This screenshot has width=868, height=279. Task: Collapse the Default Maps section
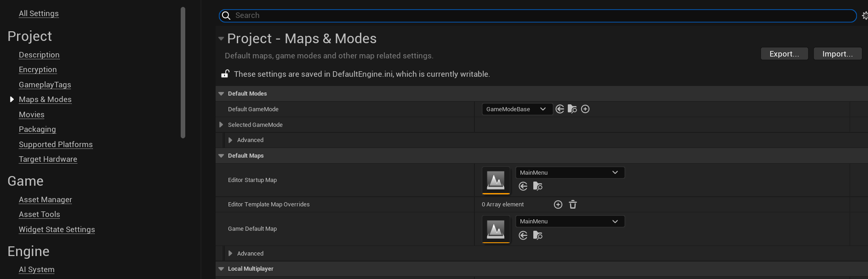point(221,156)
